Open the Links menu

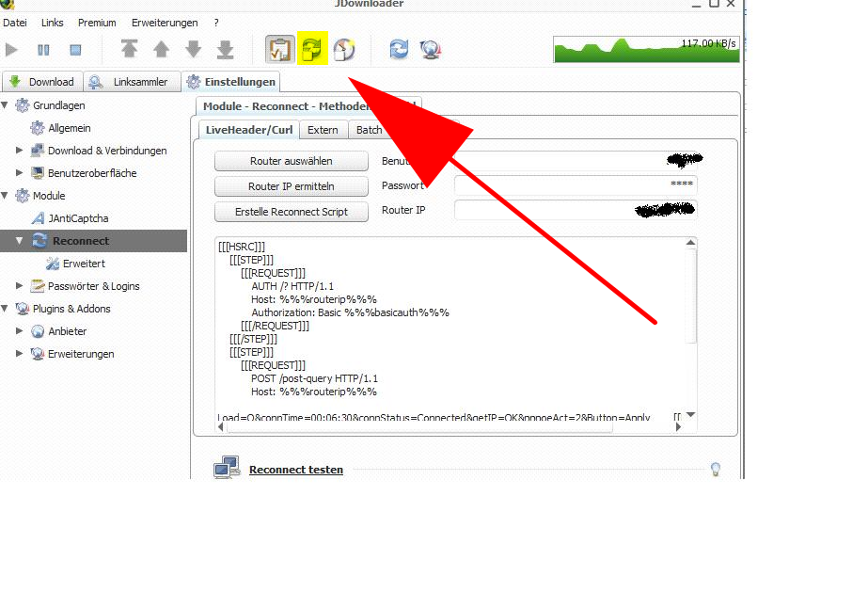[52, 23]
